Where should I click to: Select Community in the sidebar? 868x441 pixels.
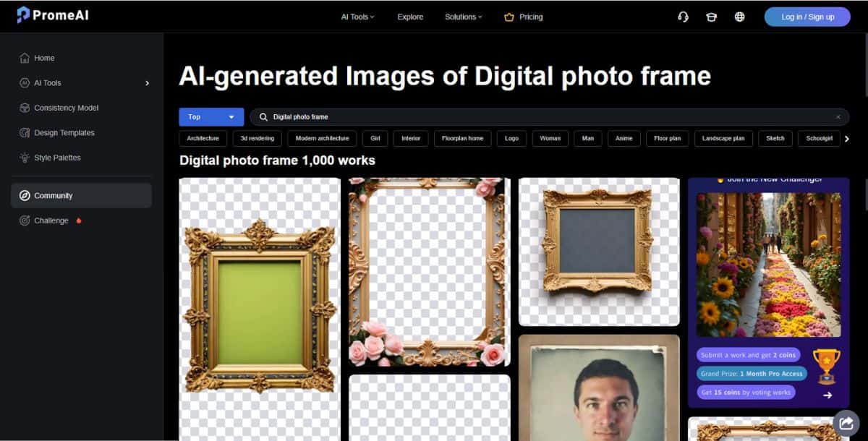tap(81, 196)
